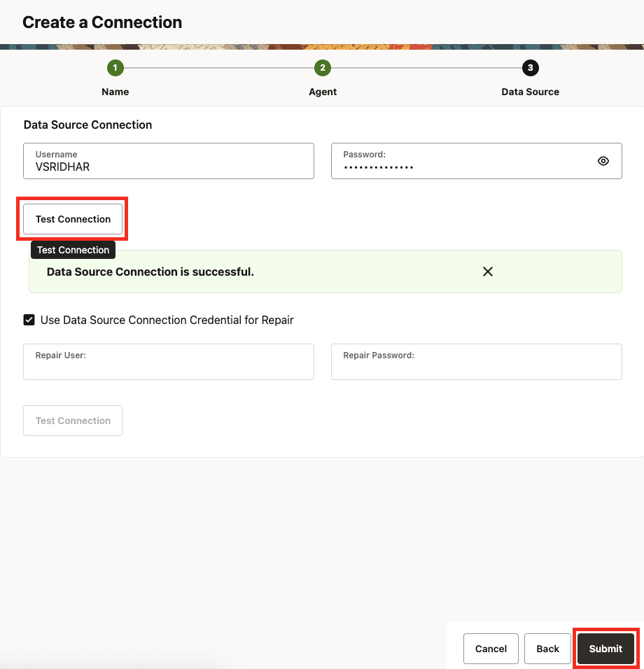This screenshot has width=644, height=669.
Task: Focus the Repair Password field
Action: click(476, 362)
